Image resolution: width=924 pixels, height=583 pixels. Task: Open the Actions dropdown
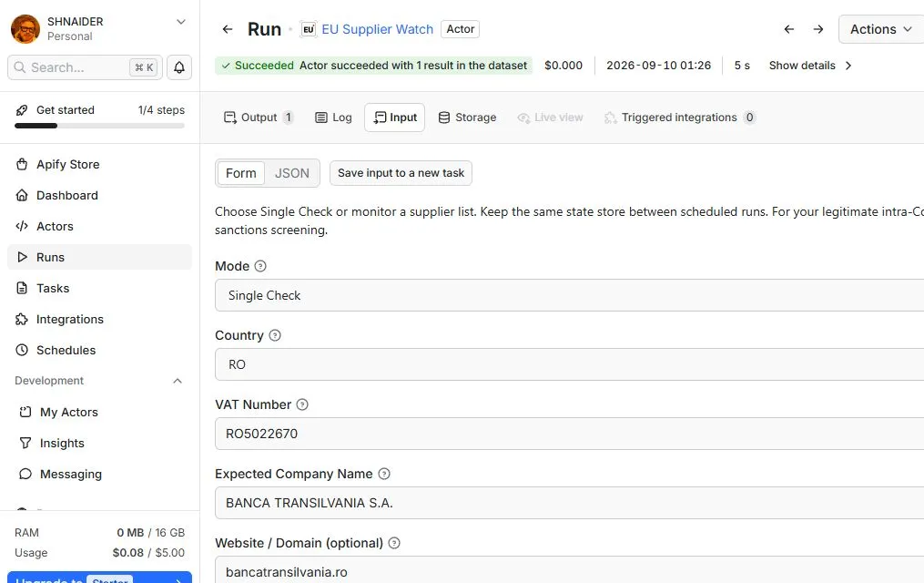881,29
